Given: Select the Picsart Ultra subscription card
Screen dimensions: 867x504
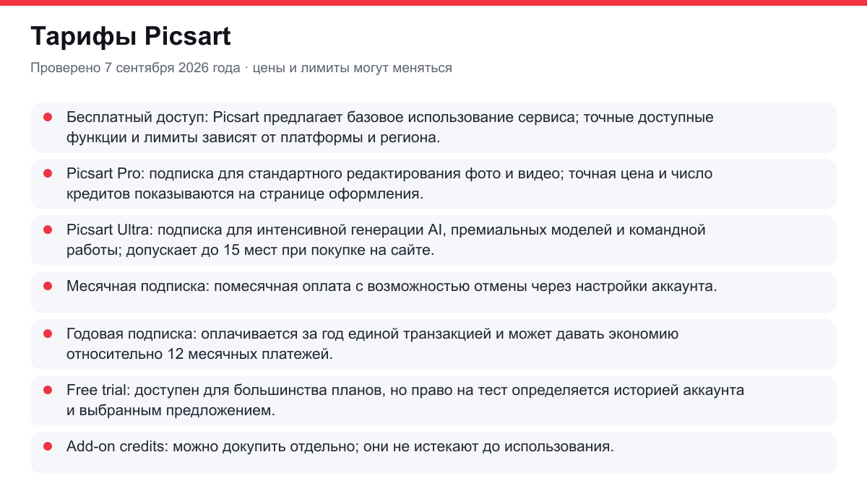Looking at the screenshot, I should pos(433,240).
